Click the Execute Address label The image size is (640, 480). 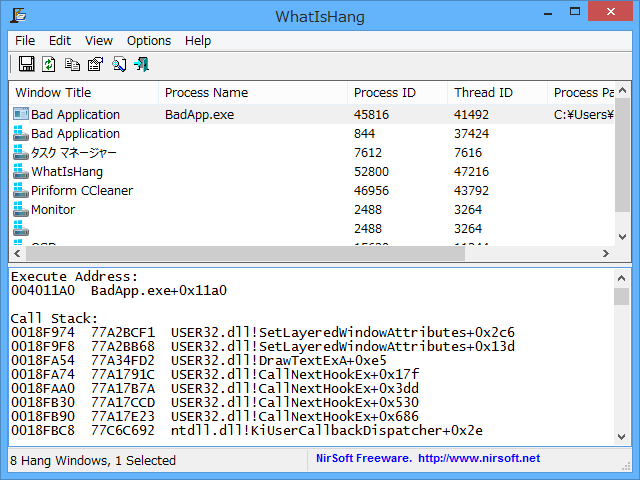pos(74,276)
